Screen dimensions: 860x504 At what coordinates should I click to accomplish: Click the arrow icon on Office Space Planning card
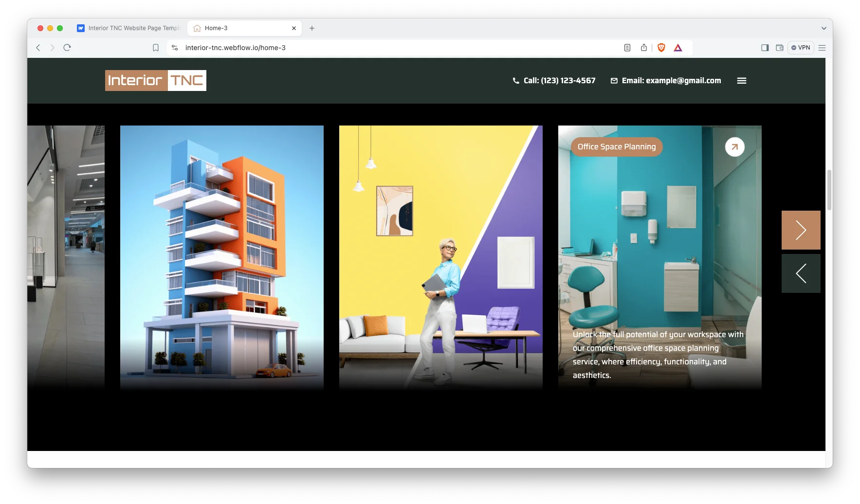(x=734, y=147)
